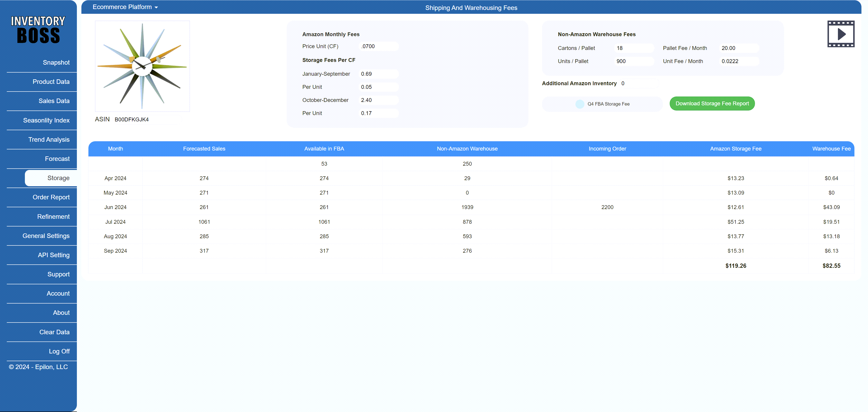Viewport: 868px width, 412px height.
Task: Open Snapshot in the sidebar
Action: pos(56,63)
